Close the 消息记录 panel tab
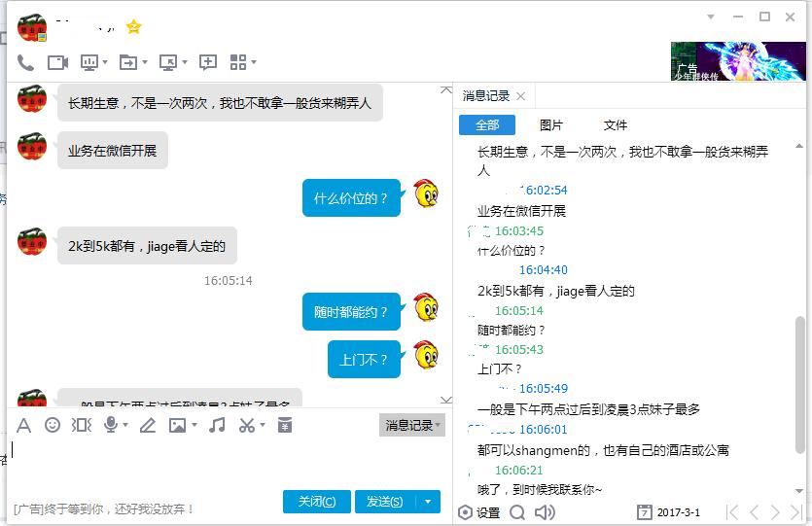This screenshot has height=526, width=812. coord(521,96)
